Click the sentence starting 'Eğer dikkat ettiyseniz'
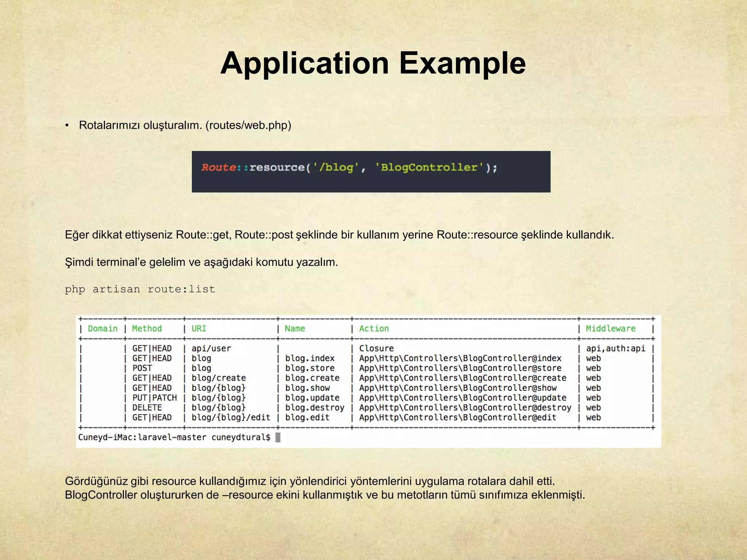The height and width of the screenshot is (560, 747). click(x=340, y=235)
